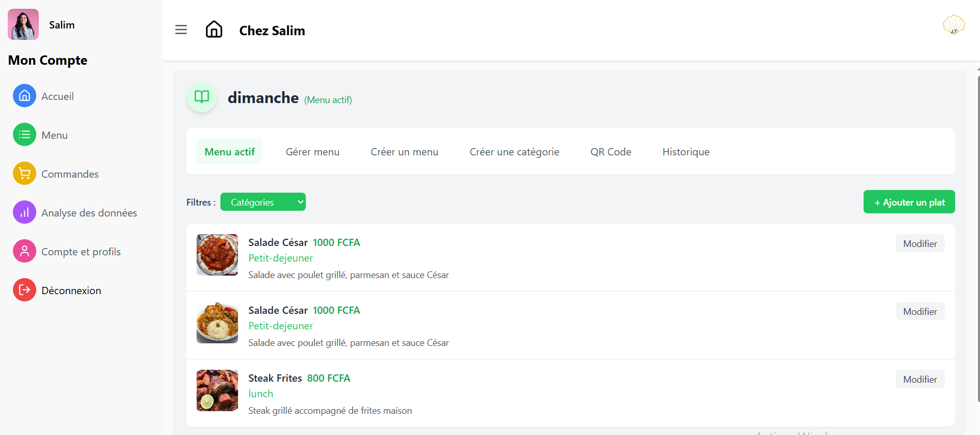The height and width of the screenshot is (435, 980).
Task: Click Salim's profile avatar photo
Action: coord(23,24)
